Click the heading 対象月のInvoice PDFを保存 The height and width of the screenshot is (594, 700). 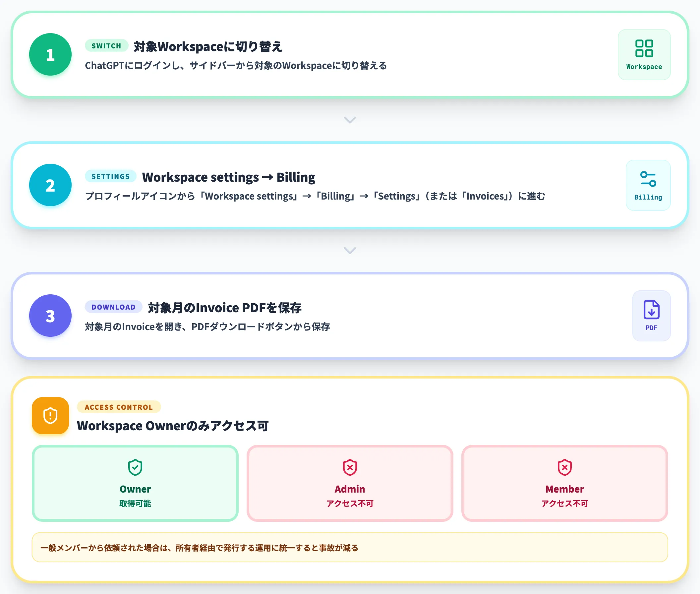[x=225, y=308]
